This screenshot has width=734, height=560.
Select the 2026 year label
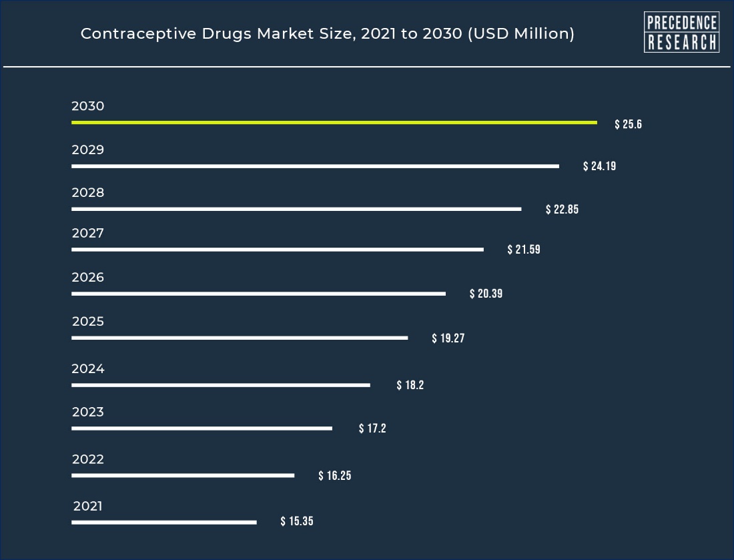click(88, 277)
